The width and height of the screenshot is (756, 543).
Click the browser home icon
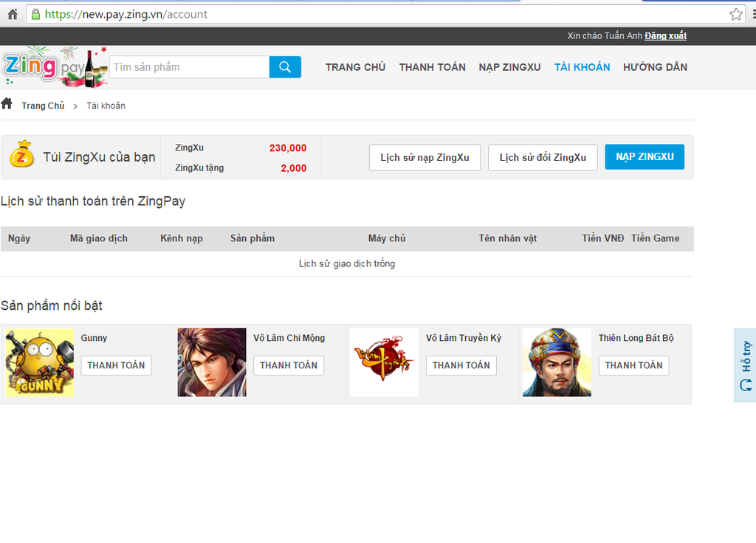point(13,14)
